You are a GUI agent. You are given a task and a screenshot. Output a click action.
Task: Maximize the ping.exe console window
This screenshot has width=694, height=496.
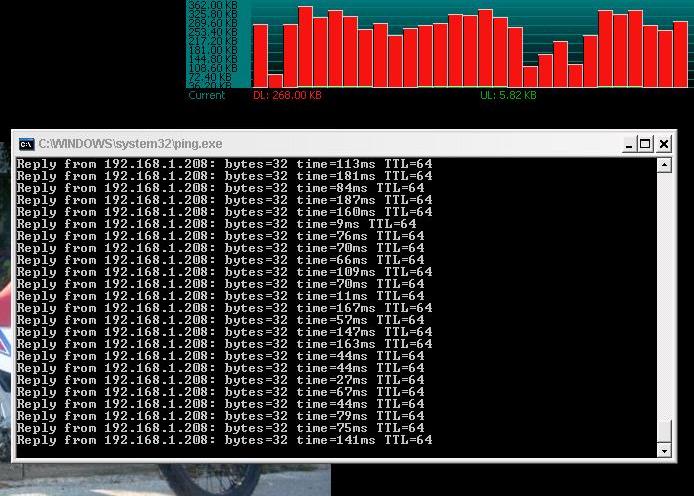(645, 144)
